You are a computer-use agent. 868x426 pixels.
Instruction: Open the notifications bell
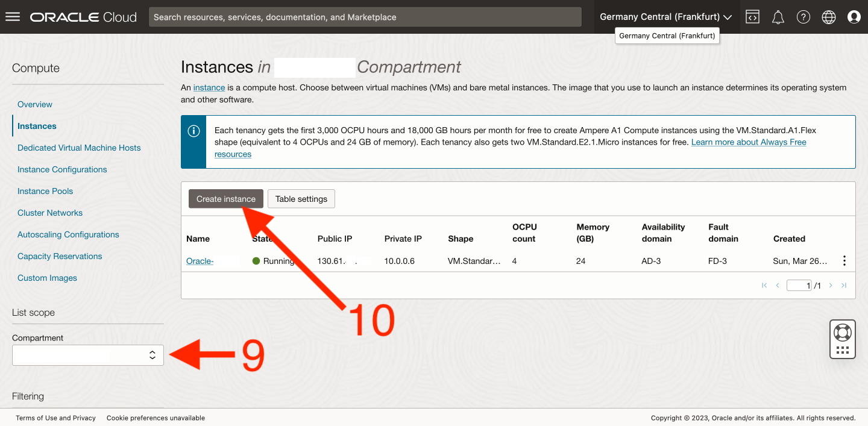[x=778, y=17]
